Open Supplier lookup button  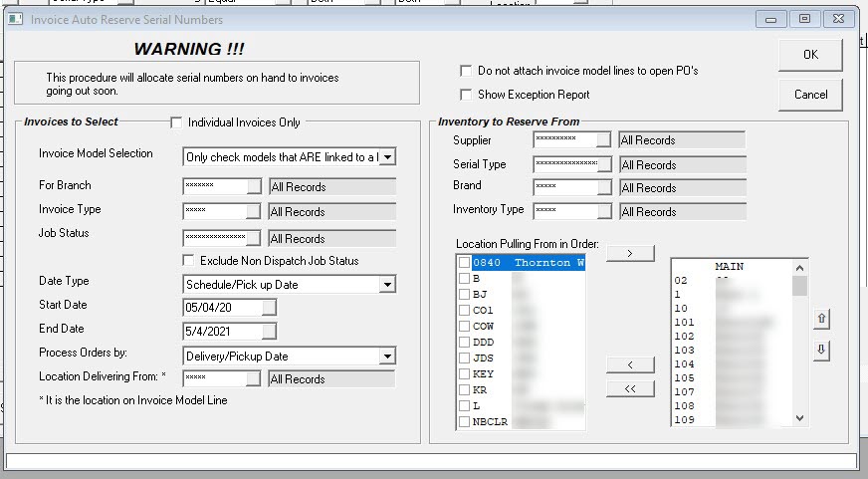(x=604, y=139)
